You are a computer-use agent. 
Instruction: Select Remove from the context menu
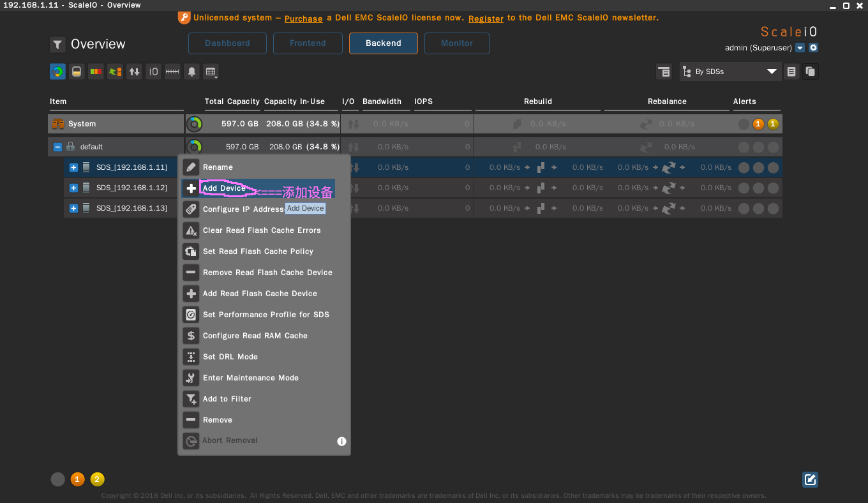coord(264,420)
